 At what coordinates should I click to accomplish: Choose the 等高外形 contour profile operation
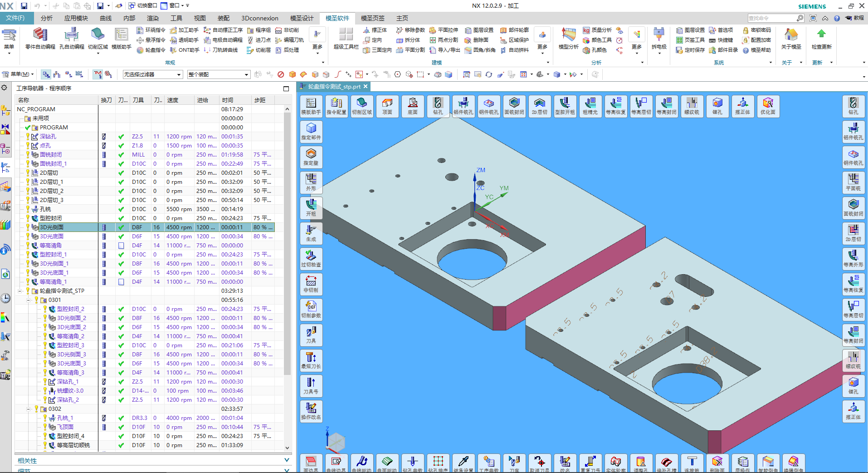point(853,258)
